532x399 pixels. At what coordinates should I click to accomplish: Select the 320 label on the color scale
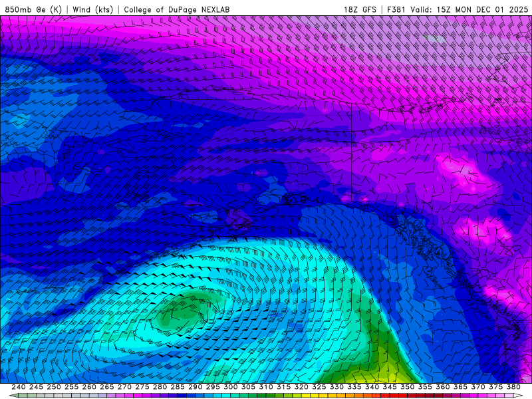301,387
